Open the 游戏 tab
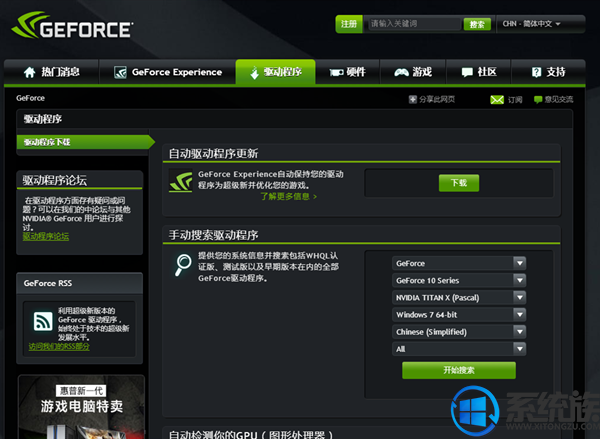The height and width of the screenshot is (439, 600). 413,72
